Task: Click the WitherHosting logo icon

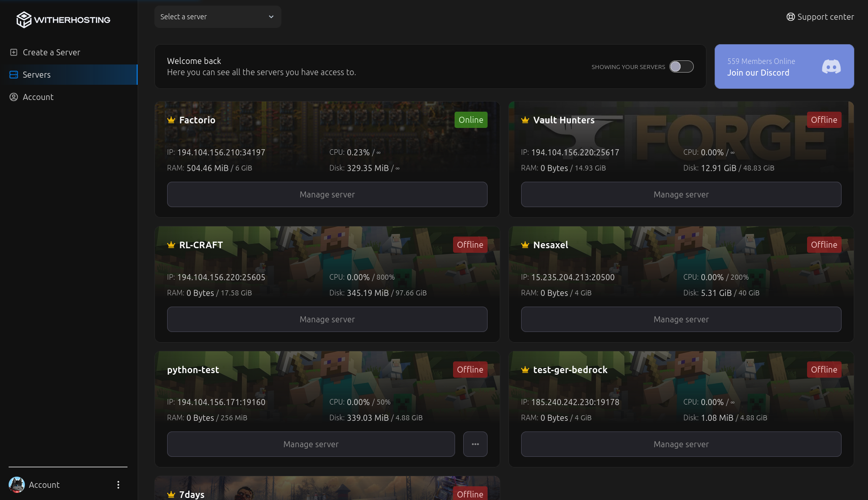Action: coord(23,20)
